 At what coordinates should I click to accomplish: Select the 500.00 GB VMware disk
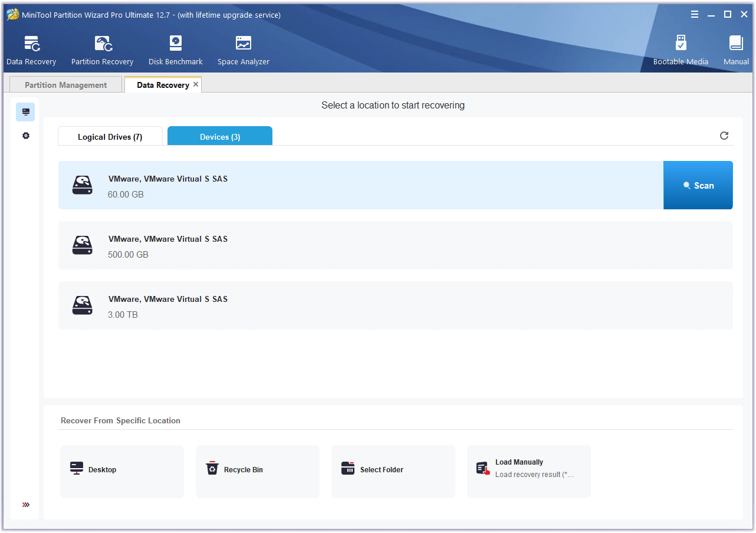396,245
